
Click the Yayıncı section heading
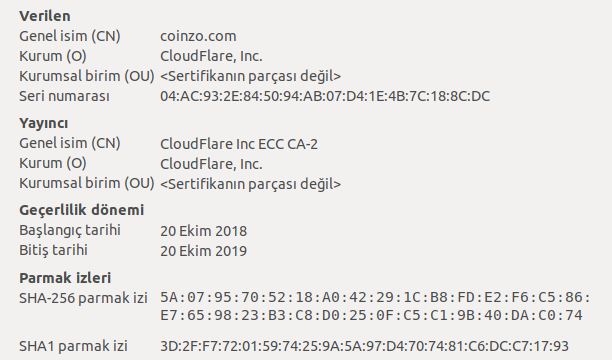pos(43,123)
